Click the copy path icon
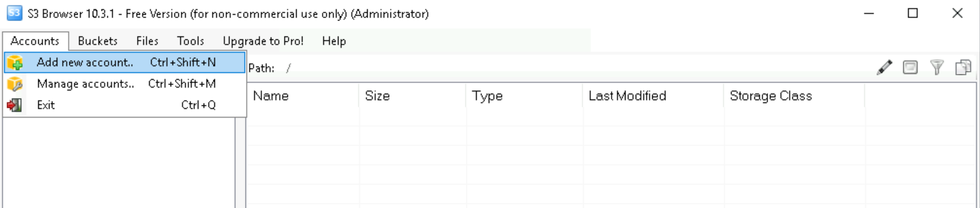The width and height of the screenshot is (980, 208). click(x=963, y=67)
